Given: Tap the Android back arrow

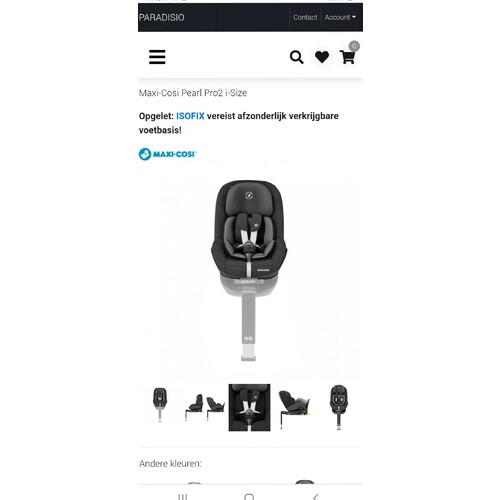Looking at the screenshot, I should pyautogui.click(x=316, y=497).
